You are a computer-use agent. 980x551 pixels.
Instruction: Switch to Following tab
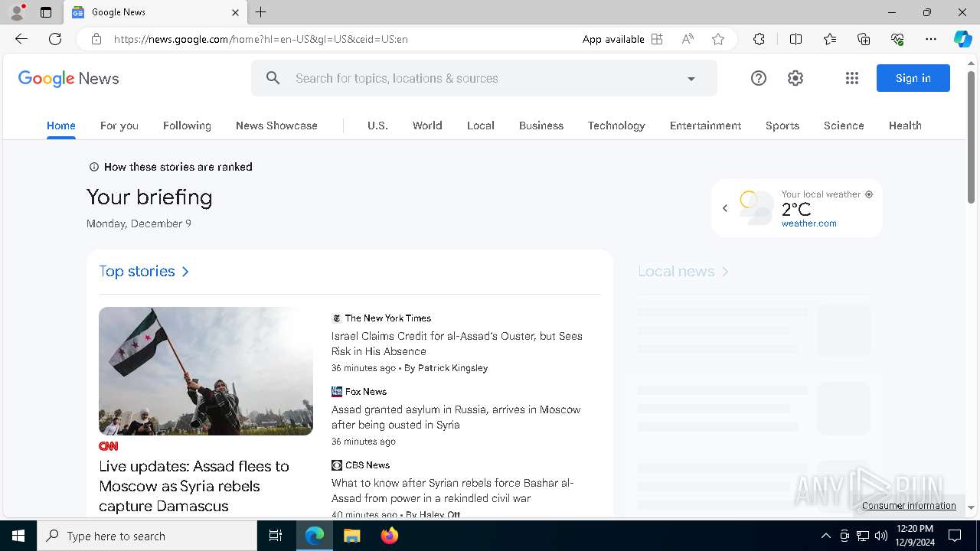187,126
